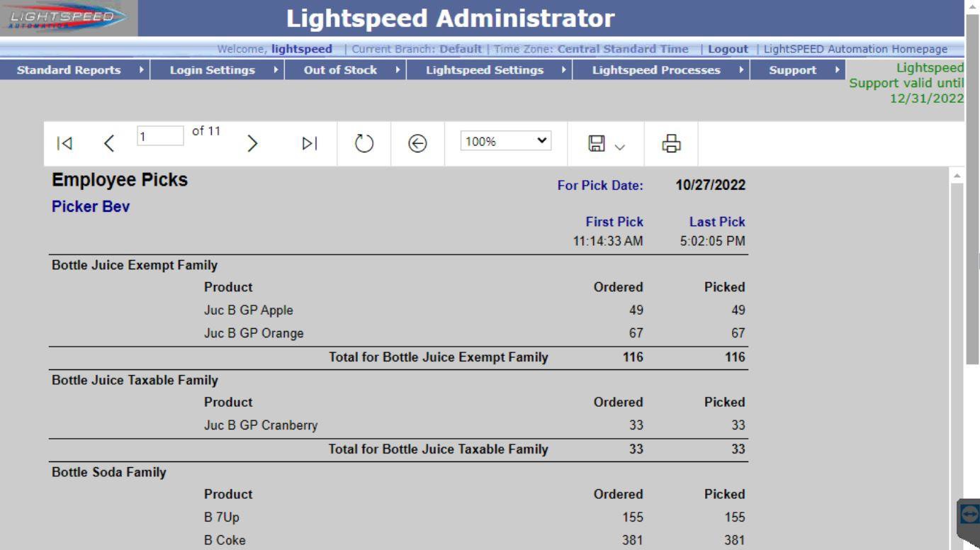The image size is (980, 550).
Task: Select the B Coke product row
Action: (398, 540)
